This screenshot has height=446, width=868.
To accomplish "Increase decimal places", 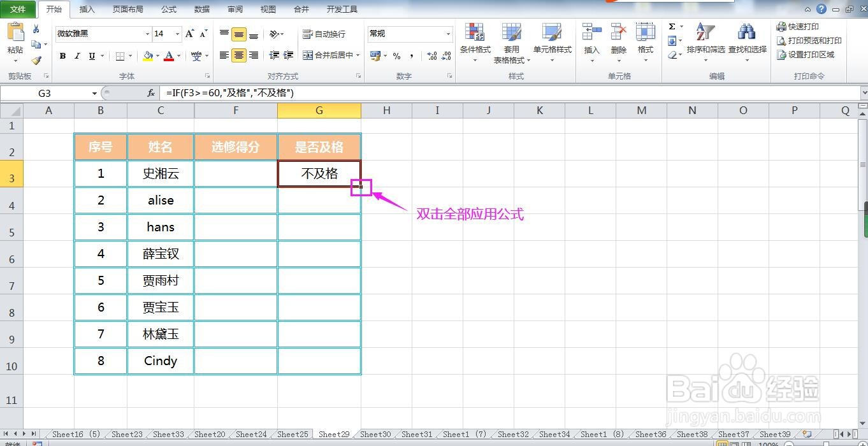I will click(x=431, y=56).
